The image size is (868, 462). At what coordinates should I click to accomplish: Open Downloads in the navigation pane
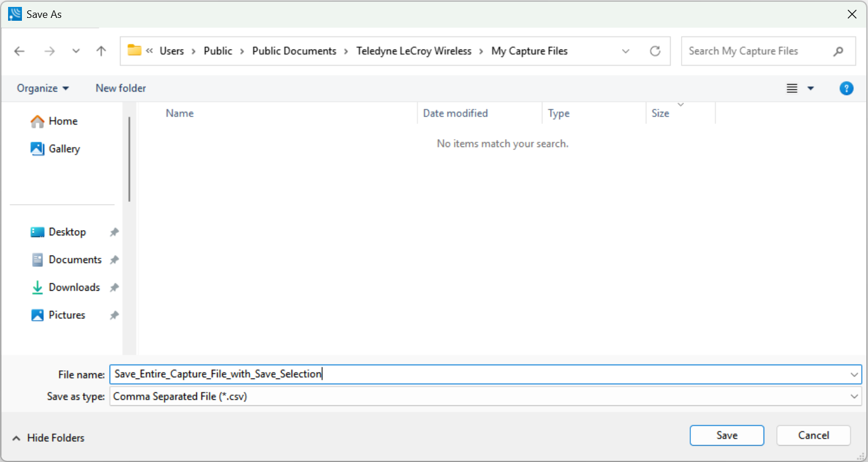(x=65, y=287)
